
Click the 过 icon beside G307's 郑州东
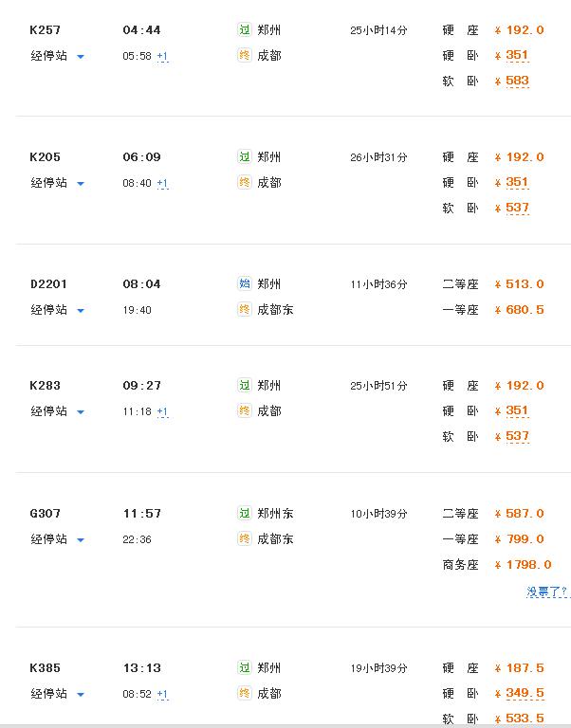[245, 513]
